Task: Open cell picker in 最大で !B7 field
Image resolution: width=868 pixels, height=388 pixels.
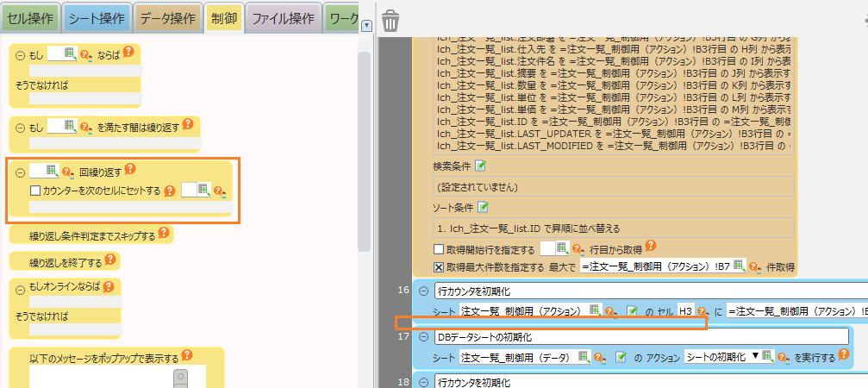Action: 739,266
